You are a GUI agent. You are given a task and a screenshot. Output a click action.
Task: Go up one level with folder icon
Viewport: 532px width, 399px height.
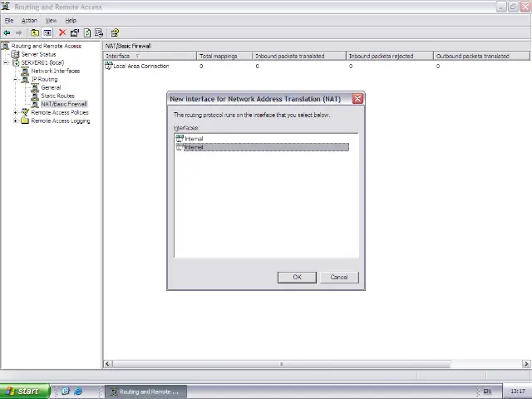point(35,33)
